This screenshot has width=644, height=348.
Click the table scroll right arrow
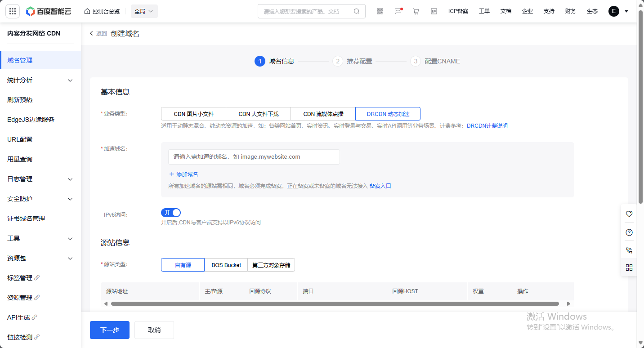coord(568,303)
